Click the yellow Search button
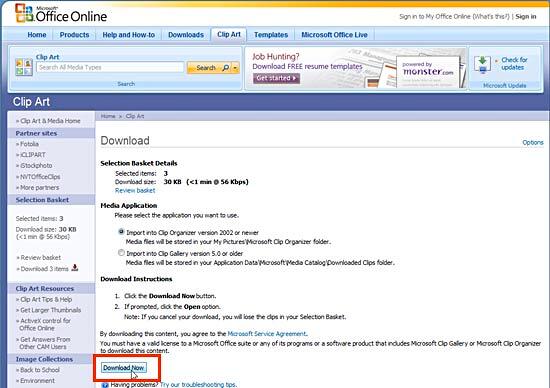The width and height of the screenshot is (550, 388). coord(213,67)
